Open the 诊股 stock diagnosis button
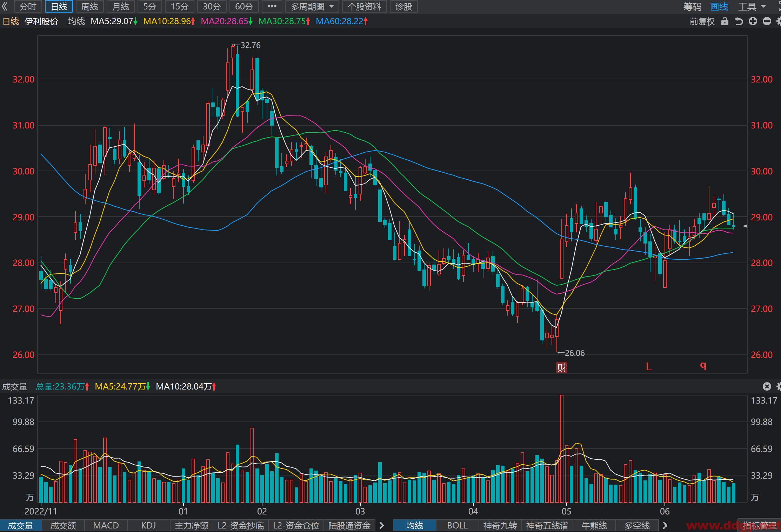The width and height of the screenshot is (781, 532). (404, 6)
